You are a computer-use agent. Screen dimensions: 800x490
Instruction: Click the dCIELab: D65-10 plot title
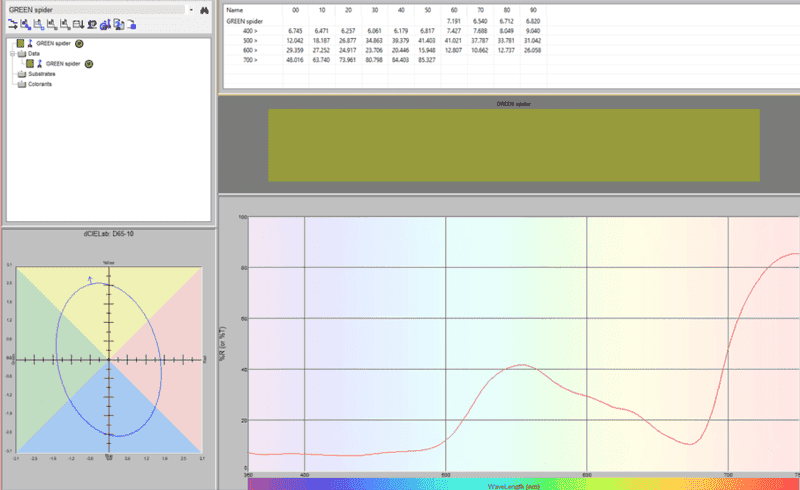pos(109,234)
